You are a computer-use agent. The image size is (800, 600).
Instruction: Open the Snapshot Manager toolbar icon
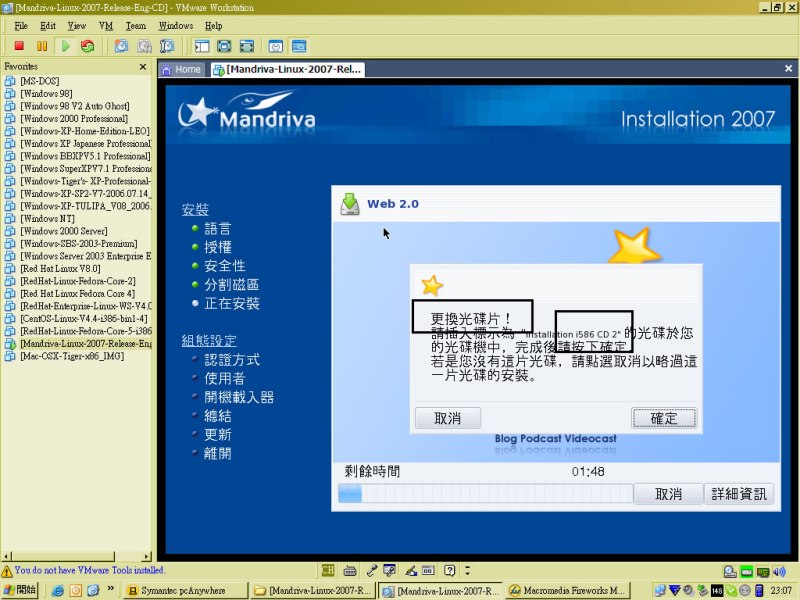[x=167, y=46]
